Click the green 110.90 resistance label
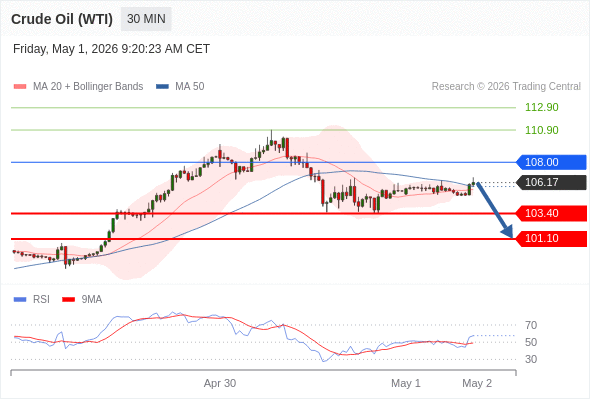Image resolution: width=590 pixels, height=400 pixels. pos(542,130)
